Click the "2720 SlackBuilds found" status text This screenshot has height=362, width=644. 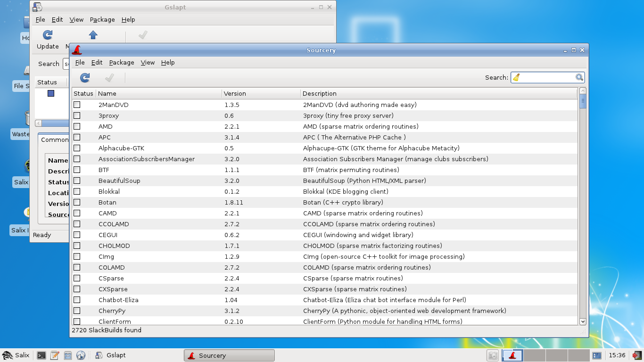point(107,330)
